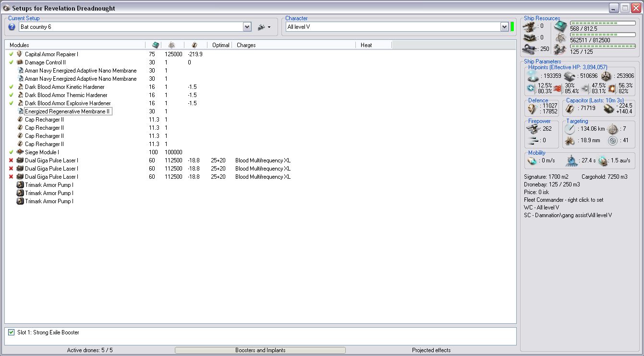Viewport: 644px width, 356px height.
Task: Click the max targets icon showing 7
Action: [612, 129]
